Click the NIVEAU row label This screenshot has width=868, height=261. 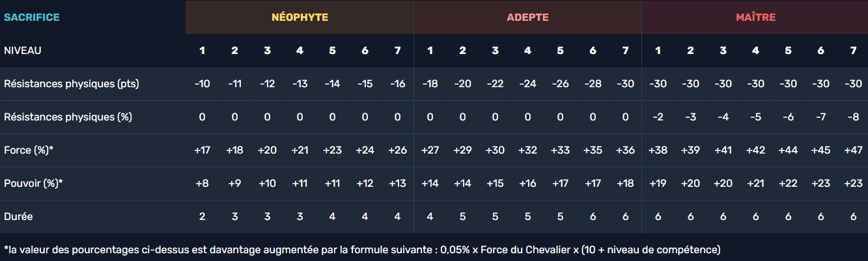click(x=23, y=50)
